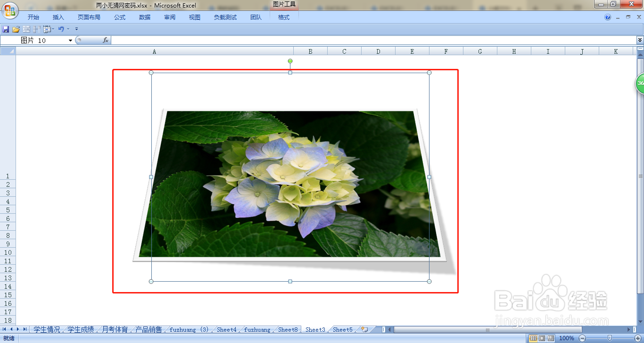644x343 pixels.
Task: Select column K header
Action: [x=616, y=51]
